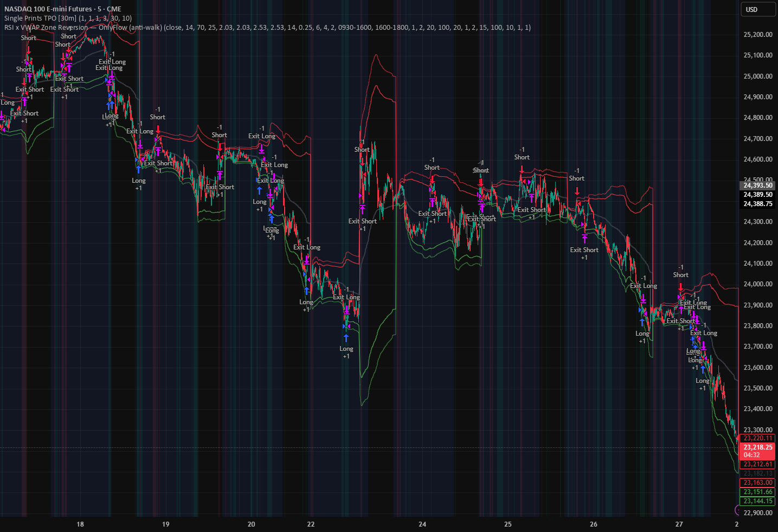The height and width of the screenshot is (532, 778).
Task: Click the red 23,218.25 last price tag
Action: [x=758, y=451]
